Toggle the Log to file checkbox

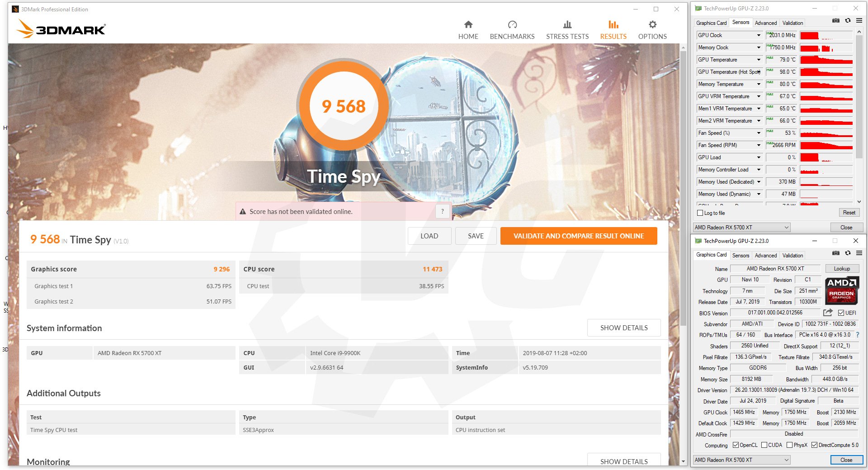700,213
